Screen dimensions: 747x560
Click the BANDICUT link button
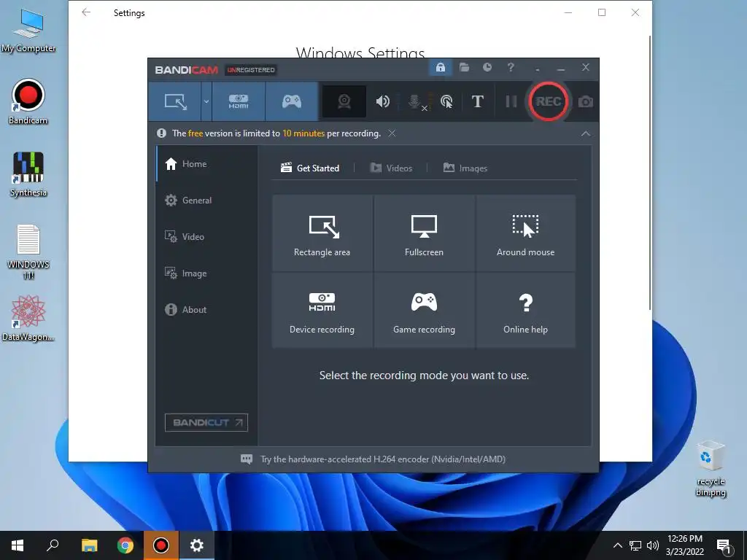point(206,422)
